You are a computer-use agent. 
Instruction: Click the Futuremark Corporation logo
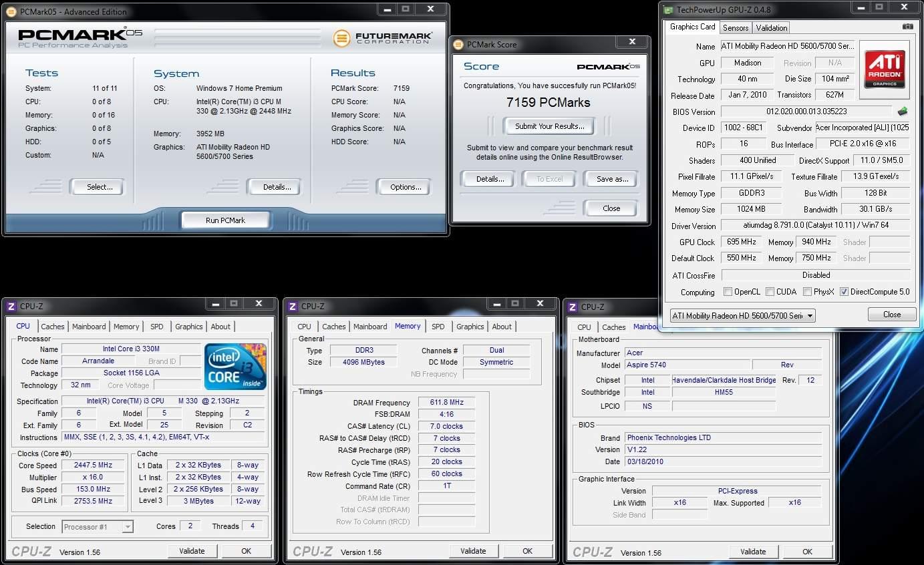coord(382,38)
